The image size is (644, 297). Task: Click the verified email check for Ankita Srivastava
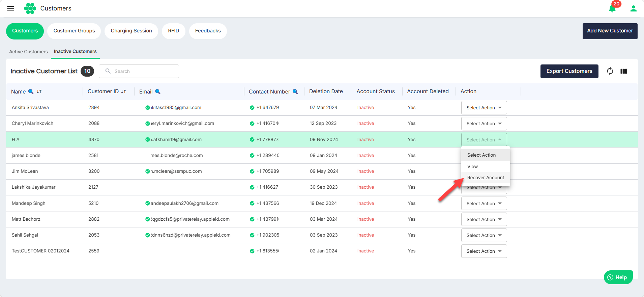pyautogui.click(x=147, y=108)
